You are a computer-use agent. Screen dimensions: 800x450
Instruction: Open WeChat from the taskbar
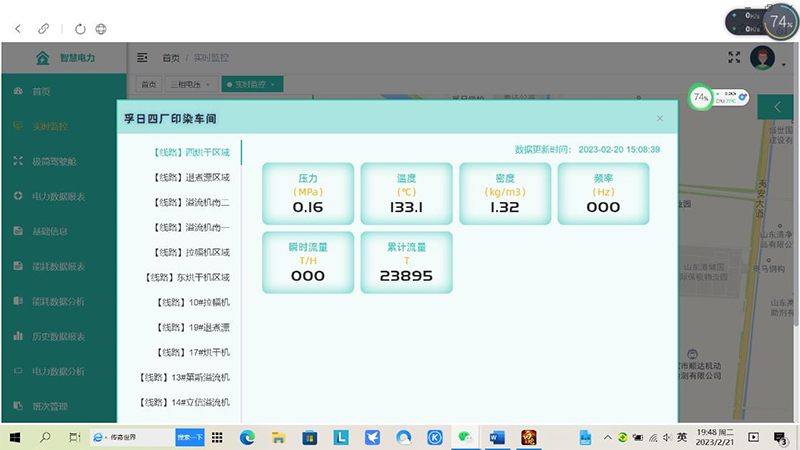click(465, 437)
